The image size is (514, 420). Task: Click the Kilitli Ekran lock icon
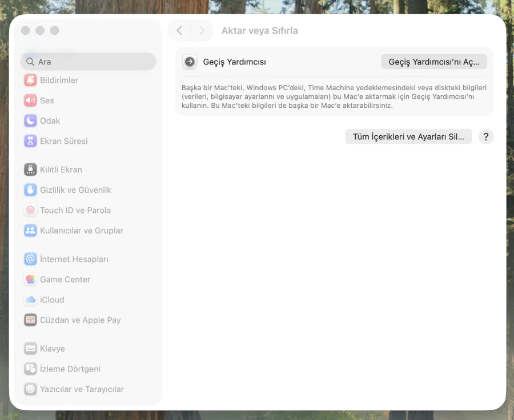[x=30, y=169]
